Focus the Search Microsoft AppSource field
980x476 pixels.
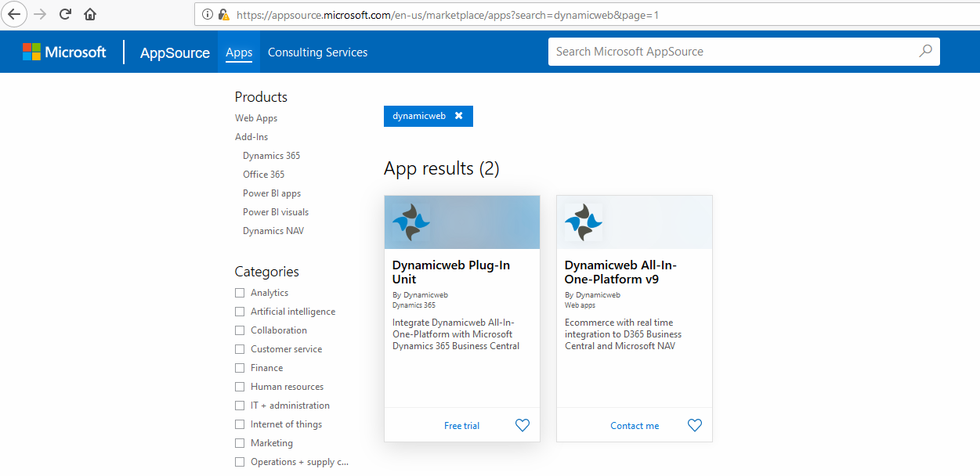pos(729,52)
